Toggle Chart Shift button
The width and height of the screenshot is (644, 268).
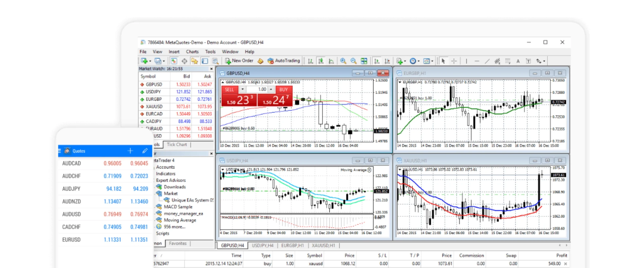click(x=387, y=61)
